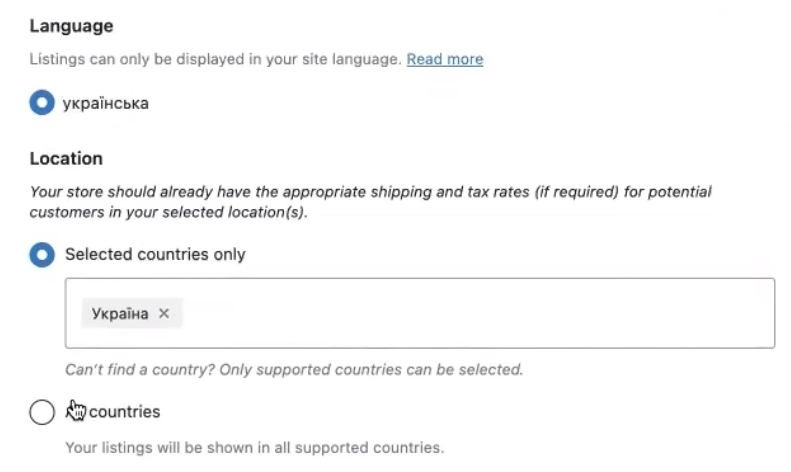Click the українська label text
The image size is (791, 472).
(x=106, y=103)
